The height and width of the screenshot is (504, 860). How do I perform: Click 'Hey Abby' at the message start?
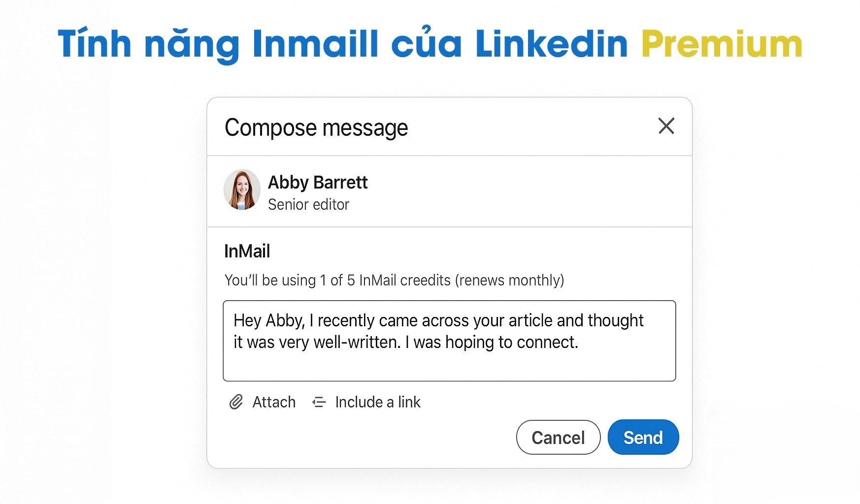coord(269,321)
